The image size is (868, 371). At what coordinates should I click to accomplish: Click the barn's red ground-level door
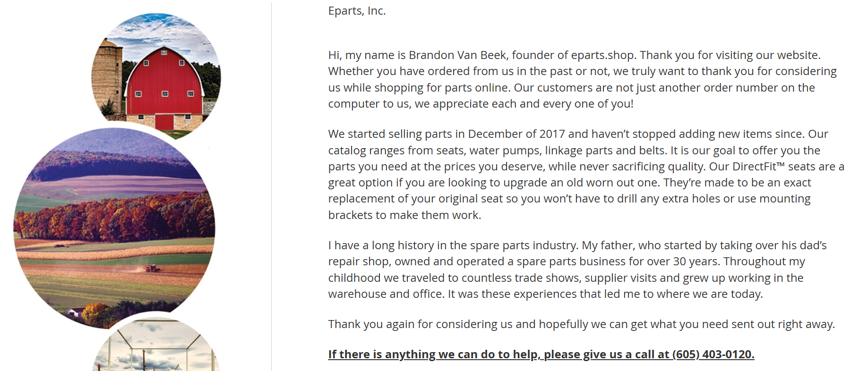[x=164, y=122]
